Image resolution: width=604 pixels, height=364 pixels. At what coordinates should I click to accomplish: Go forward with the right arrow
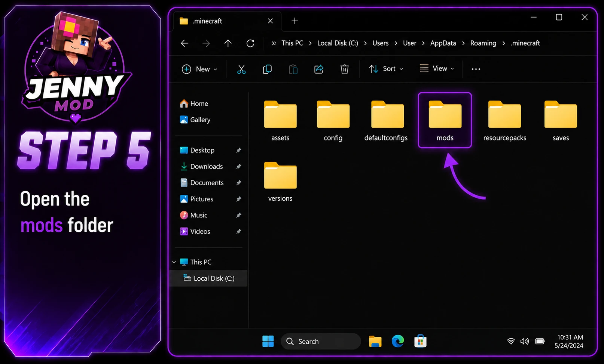[206, 43]
